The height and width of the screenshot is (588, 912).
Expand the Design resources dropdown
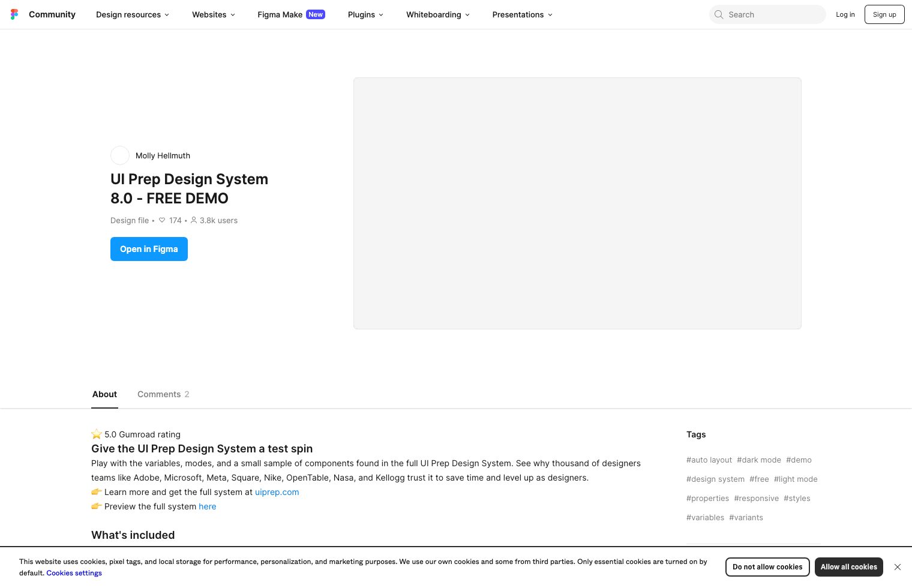click(x=132, y=14)
